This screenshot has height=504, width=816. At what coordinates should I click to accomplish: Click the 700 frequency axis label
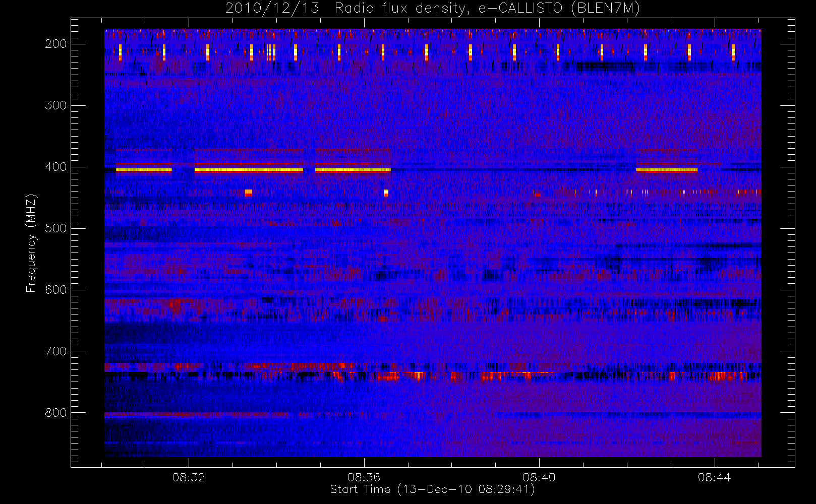(55, 351)
